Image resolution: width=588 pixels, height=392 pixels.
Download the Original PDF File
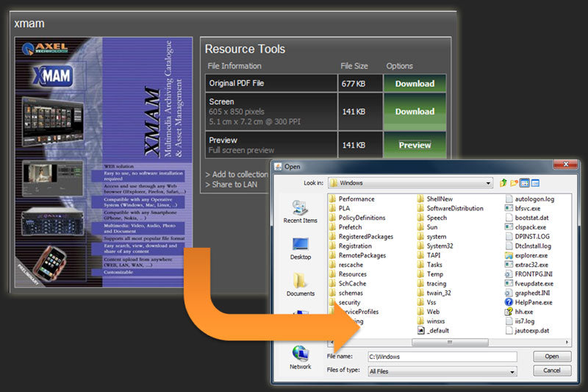click(x=415, y=84)
